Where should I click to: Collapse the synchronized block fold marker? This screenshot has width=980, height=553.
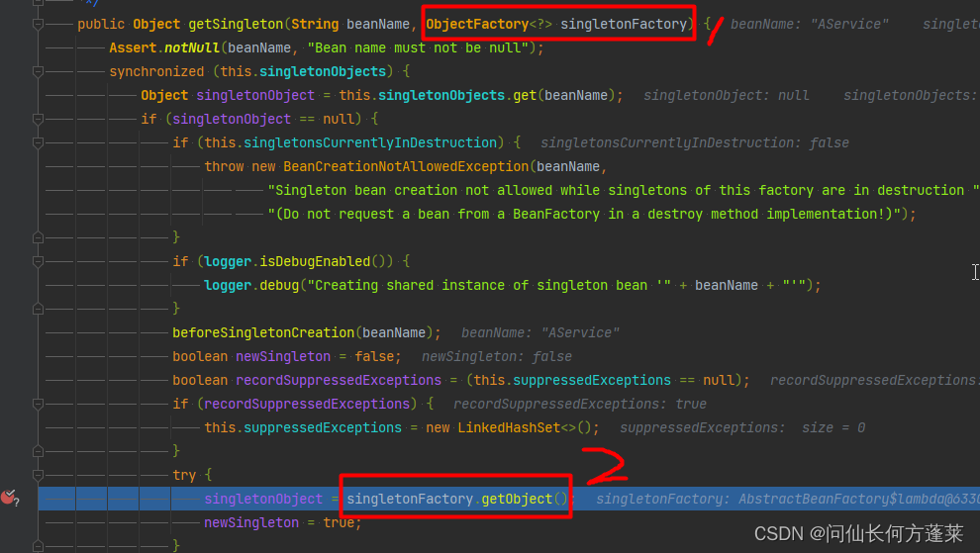tap(38, 72)
